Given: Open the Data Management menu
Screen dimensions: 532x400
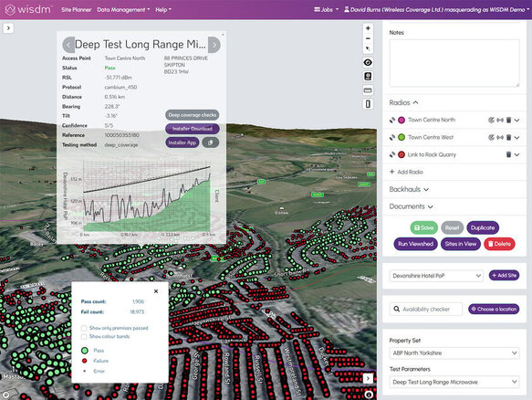Looking at the screenshot, I should (x=123, y=10).
